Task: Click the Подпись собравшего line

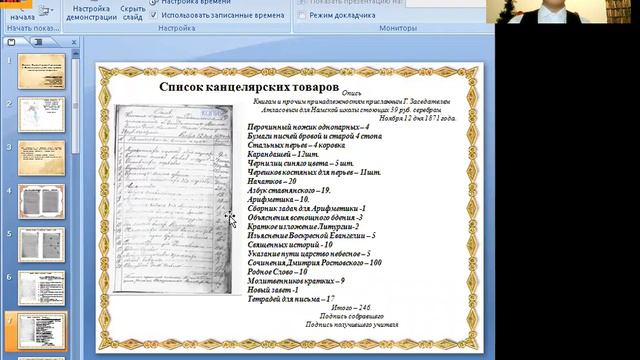Action: point(351,316)
